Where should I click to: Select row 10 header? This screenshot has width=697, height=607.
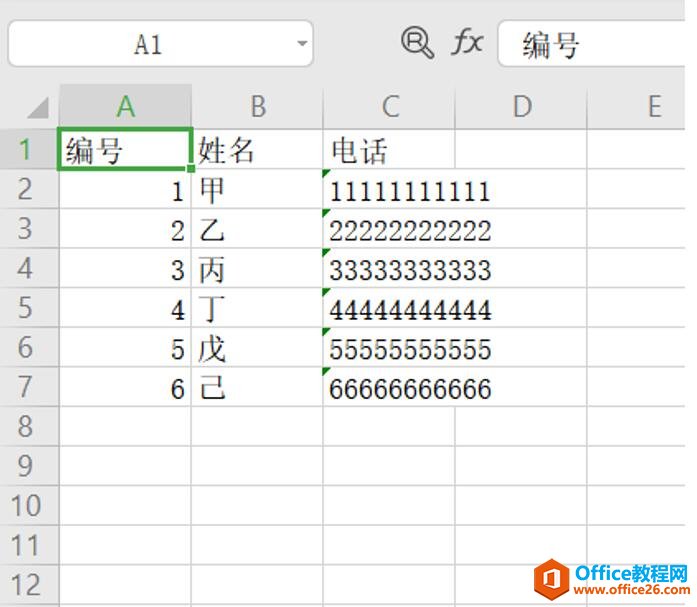[x=29, y=505]
